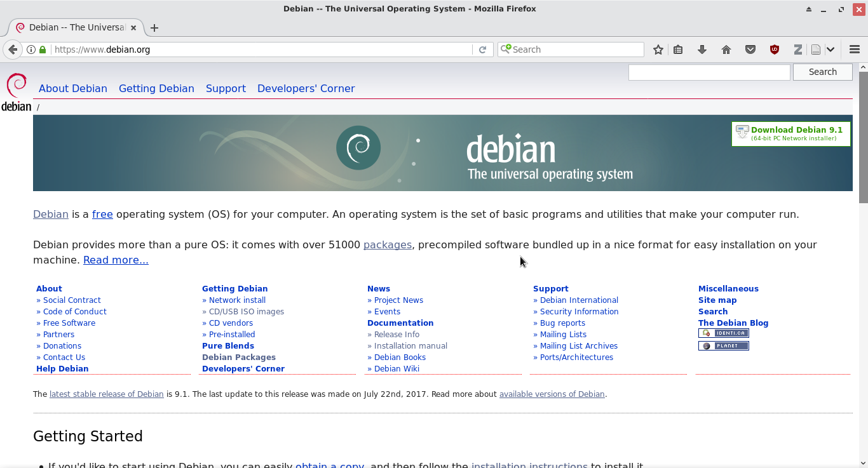The height and width of the screenshot is (468, 868).
Task: Go to the Firefox home page icon
Action: (726, 50)
